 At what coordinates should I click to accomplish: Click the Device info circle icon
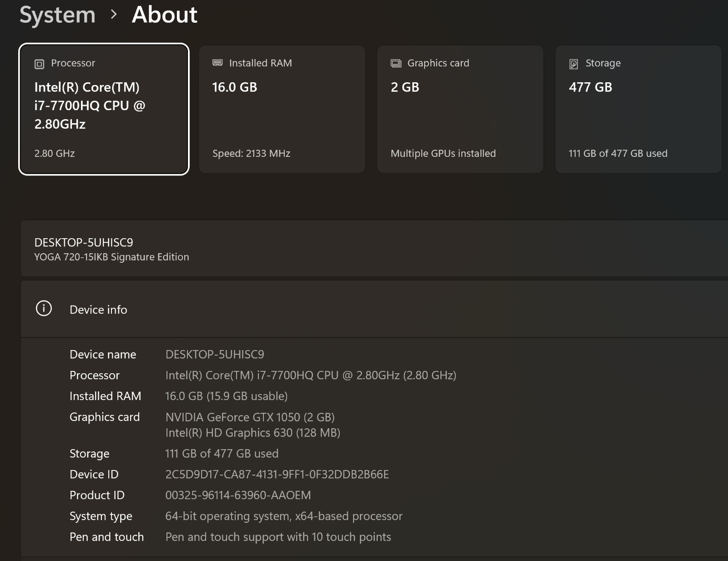pos(44,309)
